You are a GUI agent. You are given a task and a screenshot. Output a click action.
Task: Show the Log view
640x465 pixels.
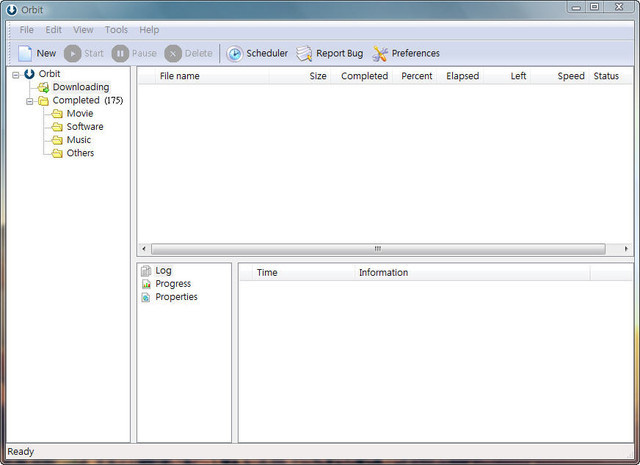point(163,271)
